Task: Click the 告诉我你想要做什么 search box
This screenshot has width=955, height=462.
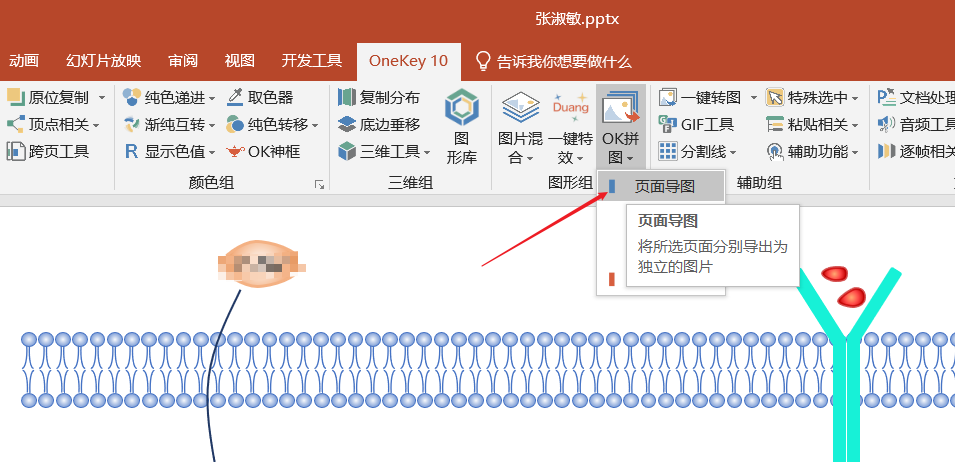Action: pyautogui.click(x=554, y=61)
